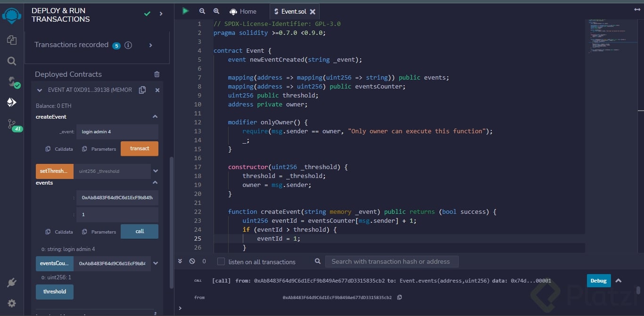
Task: Open the file Search sidebar icon
Action: tap(12, 61)
